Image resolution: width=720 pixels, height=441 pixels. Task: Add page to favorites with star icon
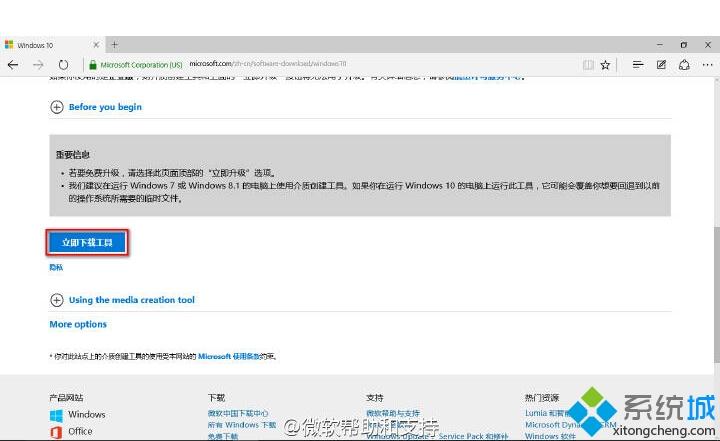606,65
